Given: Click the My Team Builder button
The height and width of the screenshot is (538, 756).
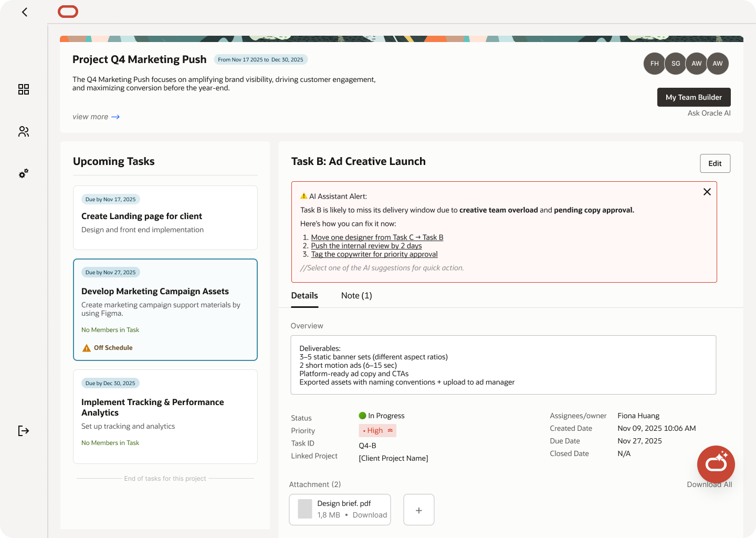Looking at the screenshot, I should [694, 97].
